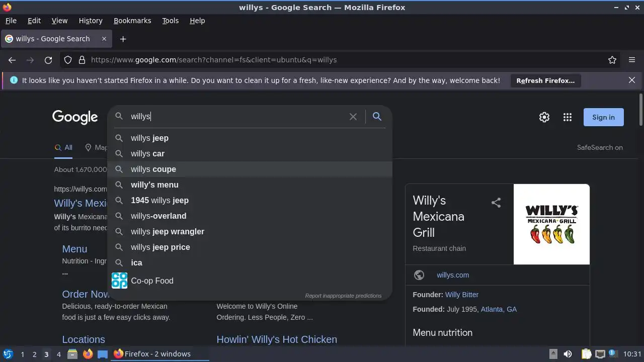Submit search with blue magnifier icon

[377, 117]
